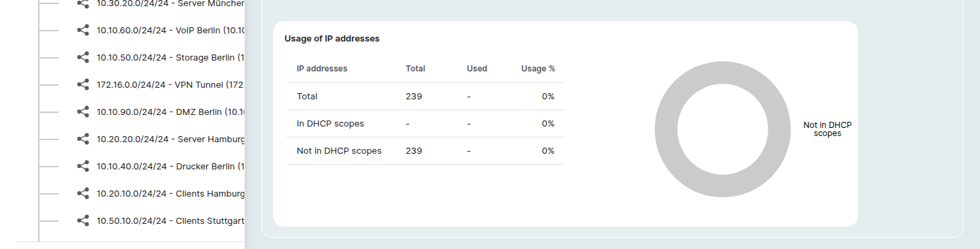This screenshot has width=980, height=249.
Task: Open 10.10.50.0/24 Storage Berlin subnet
Action: coord(170,57)
